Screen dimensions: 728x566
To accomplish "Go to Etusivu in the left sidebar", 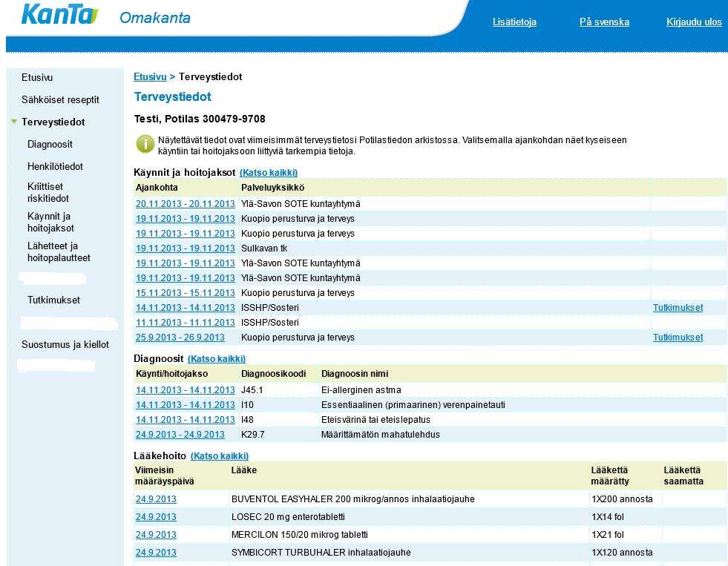I will (37, 77).
